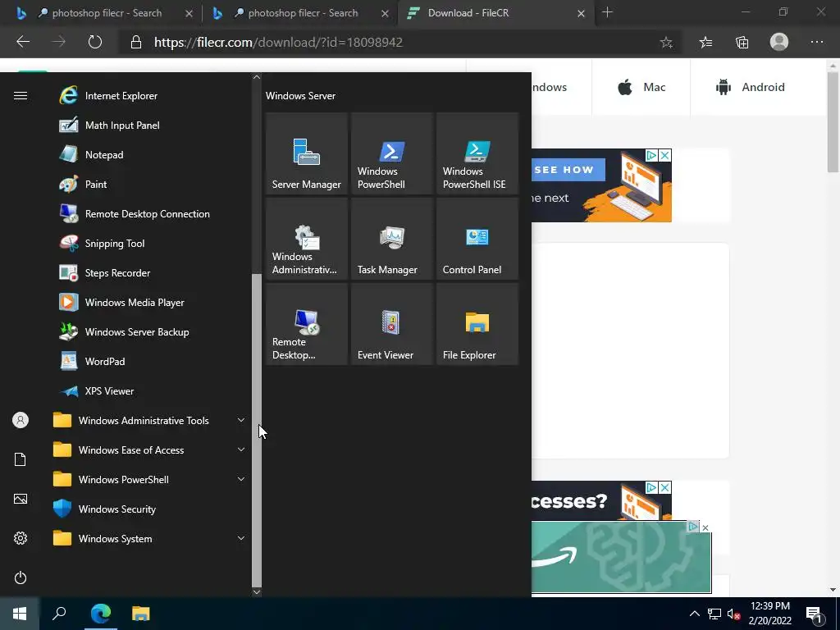
Task: Click the Power button in Start
Action: click(21, 577)
